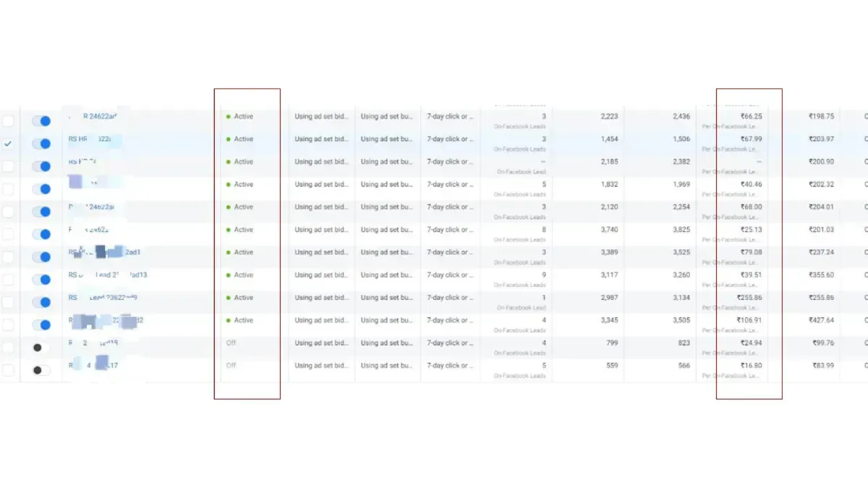Enable the Off ad with ₹83.99 spent
Screen dimensions: 868x488
pyautogui.click(x=41, y=370)
